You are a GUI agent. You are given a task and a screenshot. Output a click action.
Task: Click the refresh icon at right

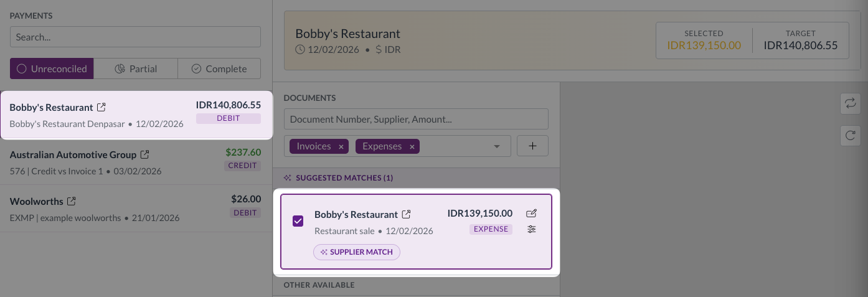tap(850, 135)
